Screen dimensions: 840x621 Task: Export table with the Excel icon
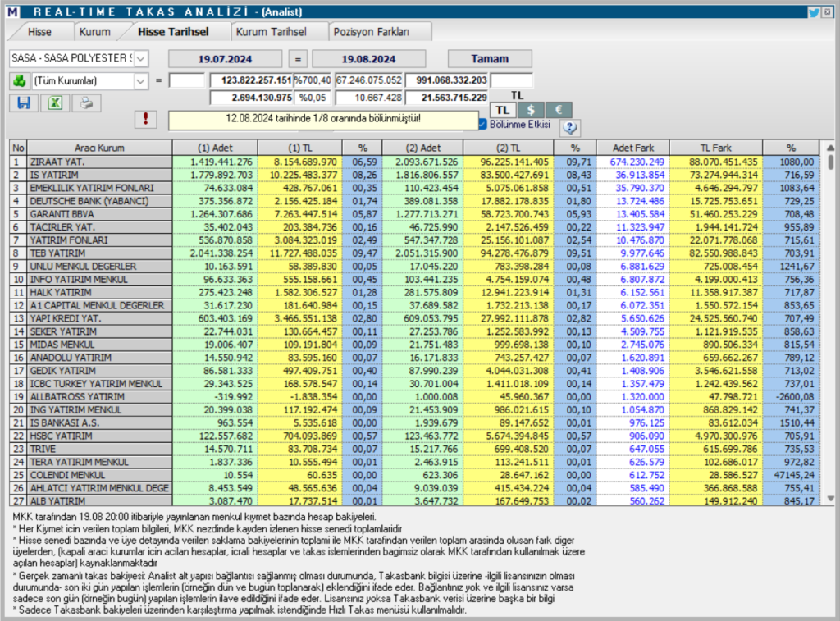point(55,103)
